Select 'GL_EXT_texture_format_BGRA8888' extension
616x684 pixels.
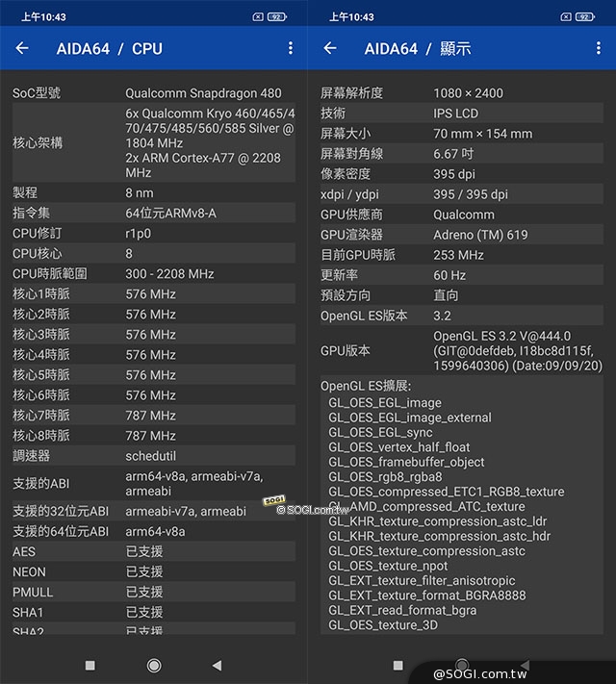coord(427,595)
